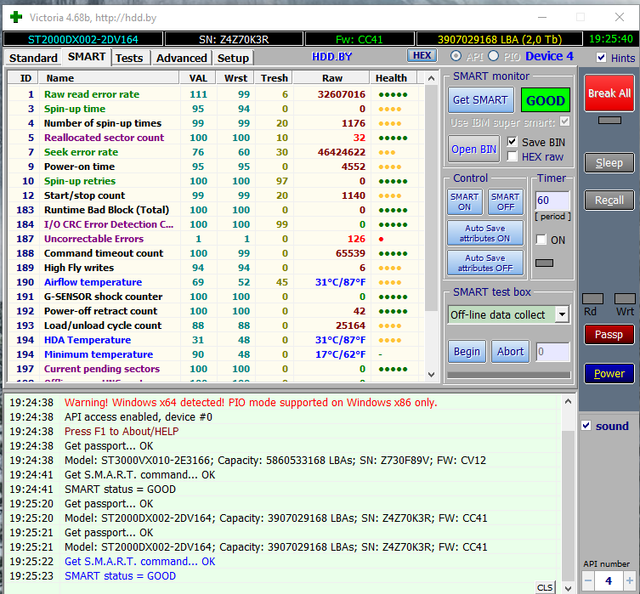Select the API radio button
The height and width of the screenshot is (594, 640).
click(x=456, y=56)
